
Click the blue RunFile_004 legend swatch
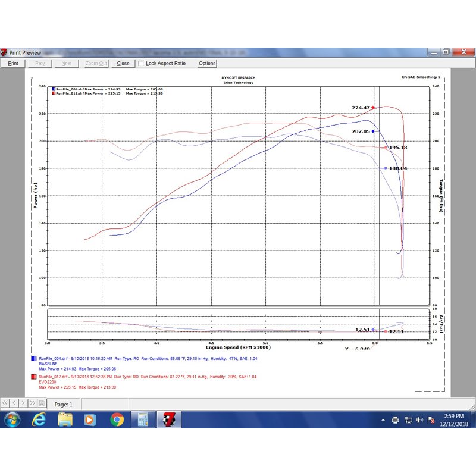tap(34, 359)
